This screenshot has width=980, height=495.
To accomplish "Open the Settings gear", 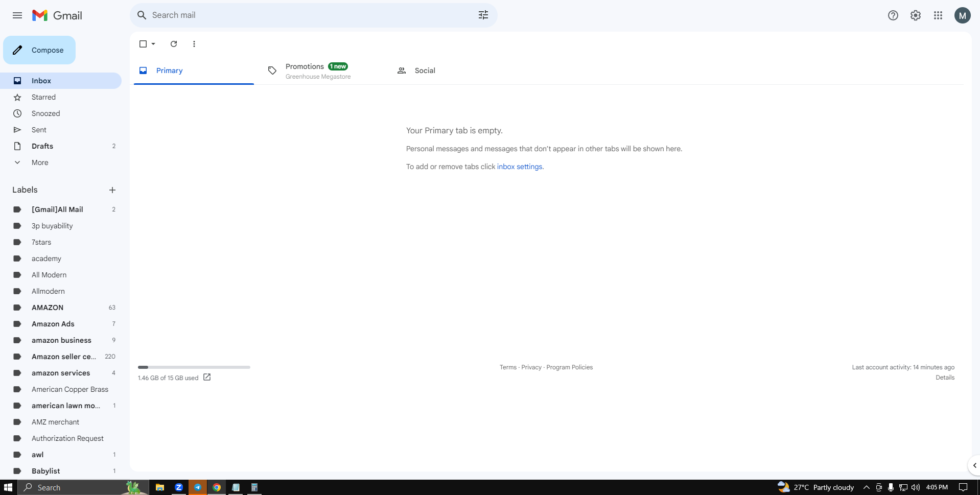I will [916, 15].
